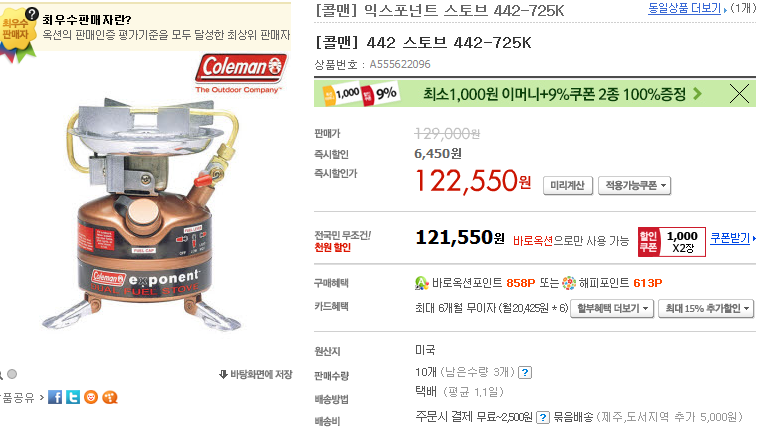The width and height of the screenshot is (773, 427).
Task: Open the 동일상품 더보기 link
Action: coord(687,8)
